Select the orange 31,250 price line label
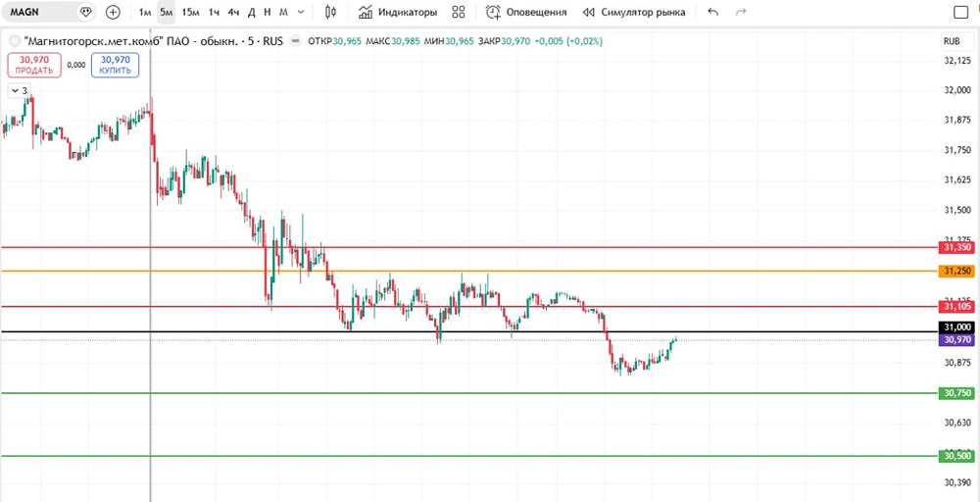 (956, 271)
